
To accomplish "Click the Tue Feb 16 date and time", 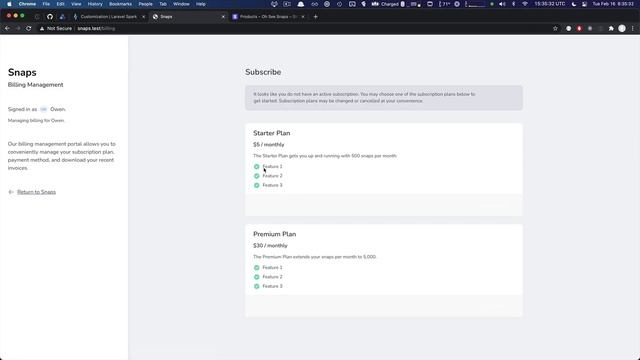I will tap(613, 4).
